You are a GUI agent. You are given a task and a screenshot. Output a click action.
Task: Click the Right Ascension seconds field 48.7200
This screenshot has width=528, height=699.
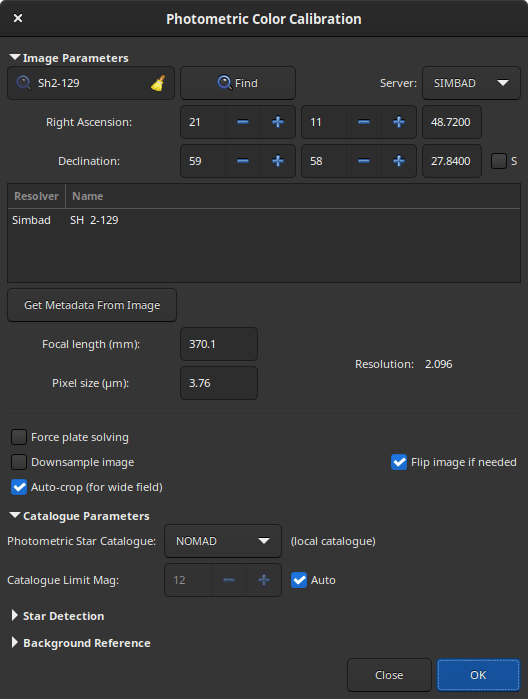tap(452, 122)
